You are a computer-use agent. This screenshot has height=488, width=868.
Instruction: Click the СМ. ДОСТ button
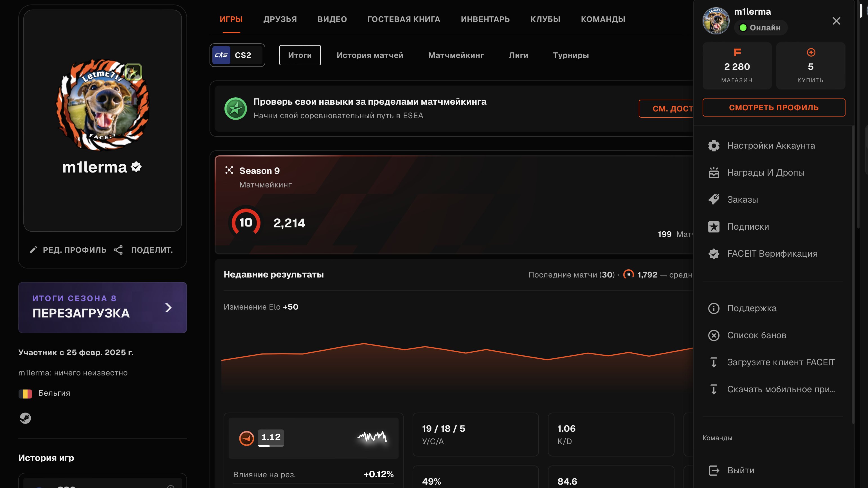(666, 109)
